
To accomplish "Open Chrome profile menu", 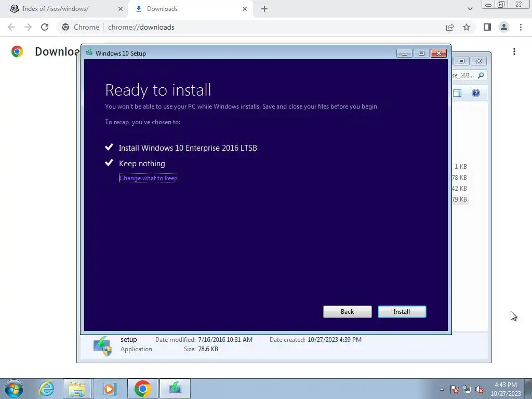I will pos(504,27).
